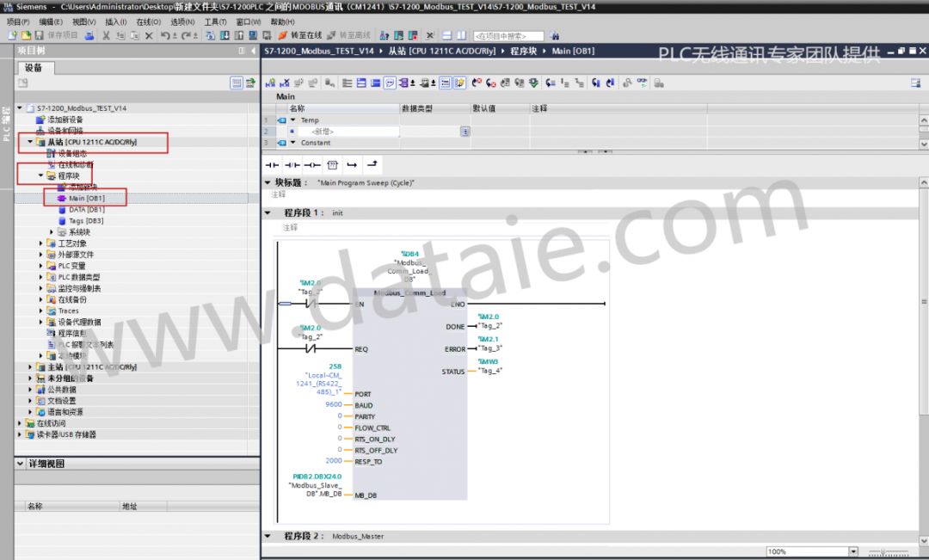929x560 pixels.
Task: Open the 在线 menu
Action: [x=148, y=22]
